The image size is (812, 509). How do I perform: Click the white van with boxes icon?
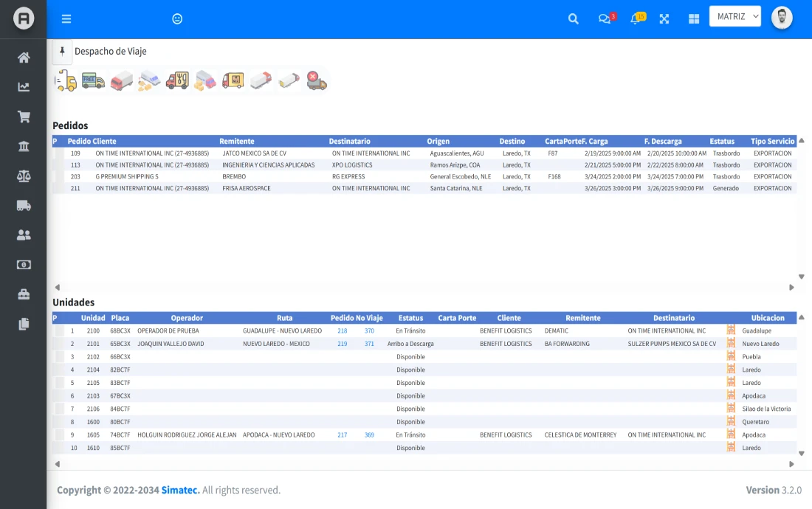pyautogui.click(x=149, y=80)
